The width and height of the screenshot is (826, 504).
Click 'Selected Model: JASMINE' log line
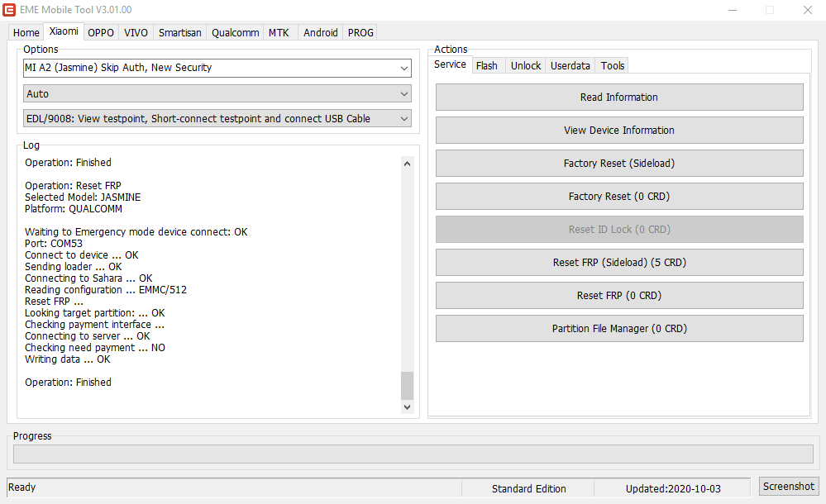click(83, 197)
